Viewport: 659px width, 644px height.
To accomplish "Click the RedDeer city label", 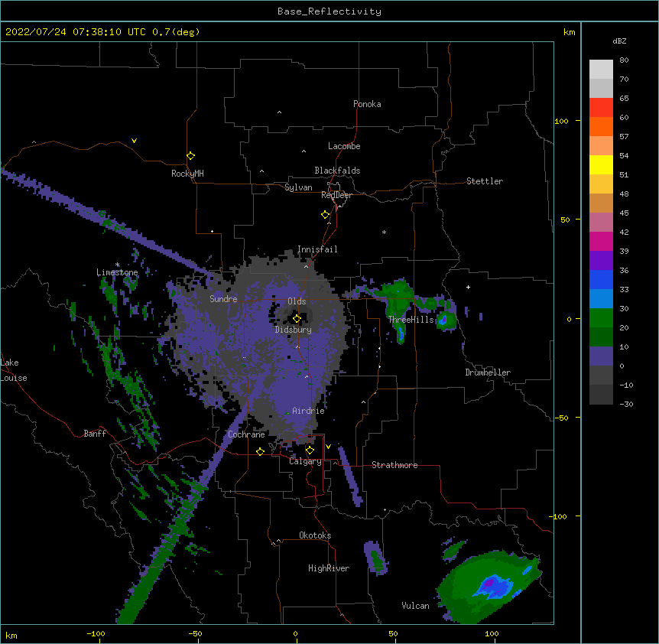I will (336, 195).
